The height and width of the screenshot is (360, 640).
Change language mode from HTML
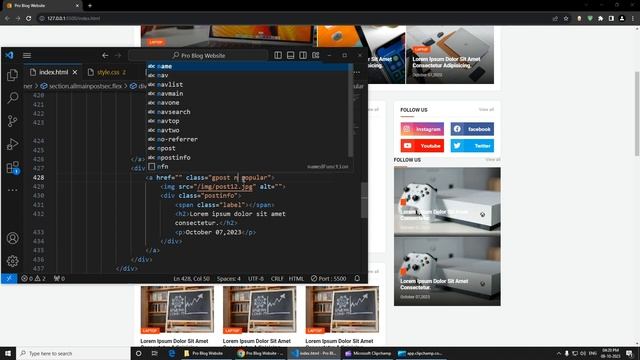click(x=296, y=278)
